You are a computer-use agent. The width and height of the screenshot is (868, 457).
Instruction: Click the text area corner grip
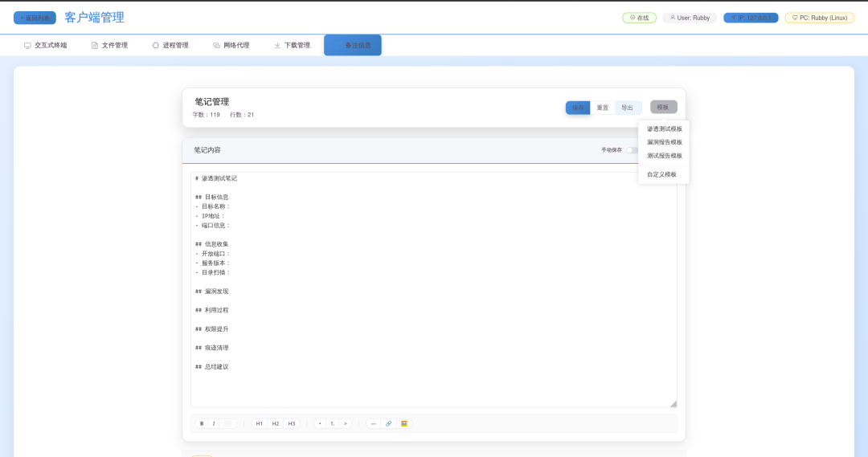click(x=674, y=404)
